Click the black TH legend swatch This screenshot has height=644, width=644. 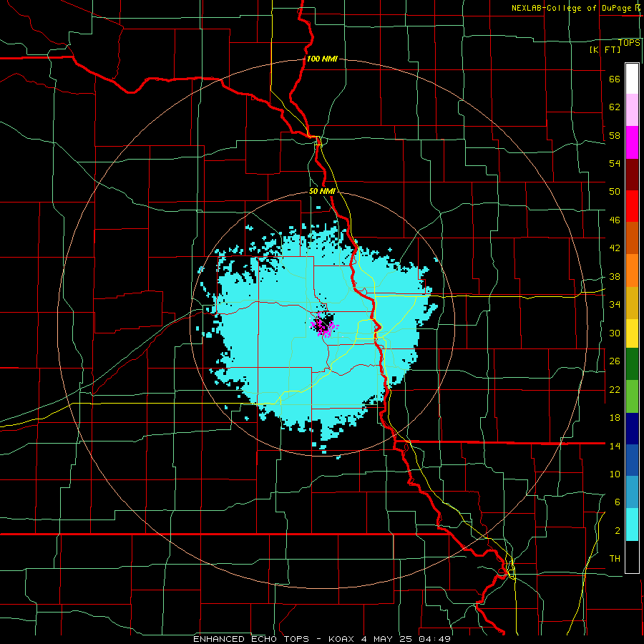(632, 557)
